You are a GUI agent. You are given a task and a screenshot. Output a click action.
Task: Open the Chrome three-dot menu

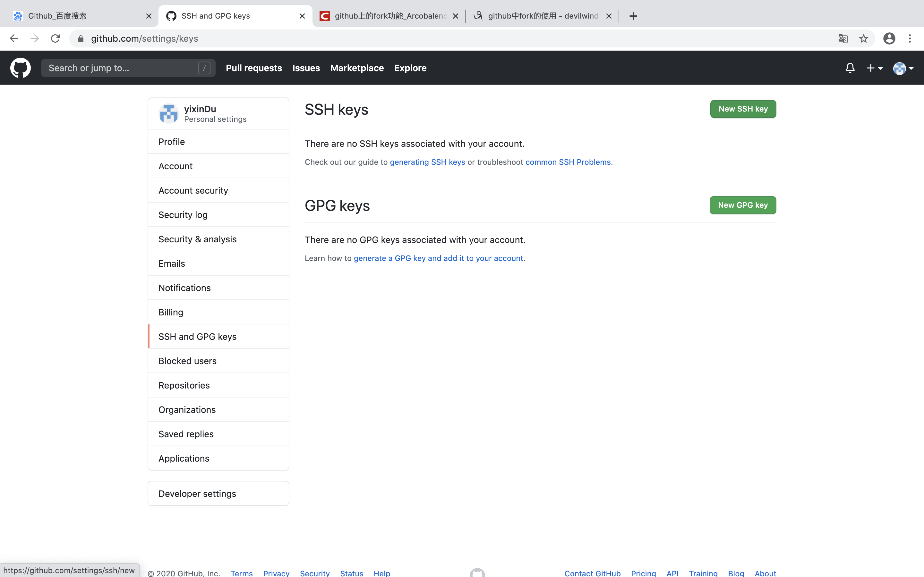point(910,38)
